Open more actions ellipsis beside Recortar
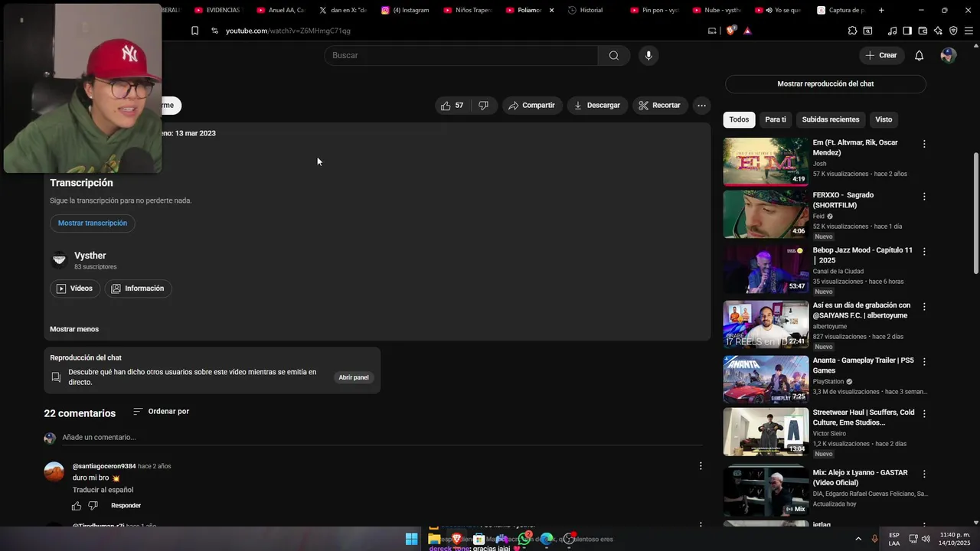This screenshot has width=980, height=551. point(701,106)
